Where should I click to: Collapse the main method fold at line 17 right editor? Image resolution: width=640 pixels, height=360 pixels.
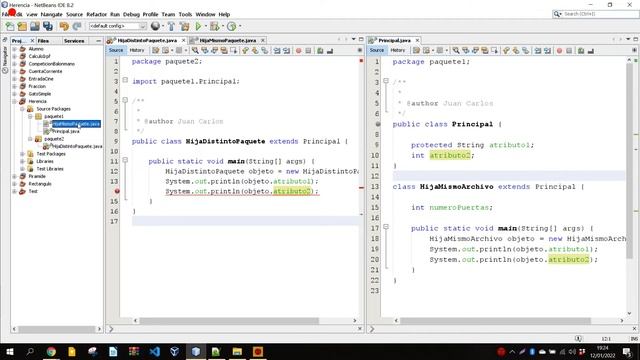pos(386,227)
